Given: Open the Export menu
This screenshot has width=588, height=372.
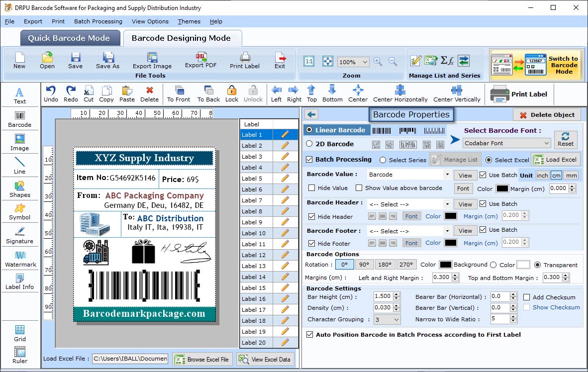Looking at the screenshot, I should (33, 21).
